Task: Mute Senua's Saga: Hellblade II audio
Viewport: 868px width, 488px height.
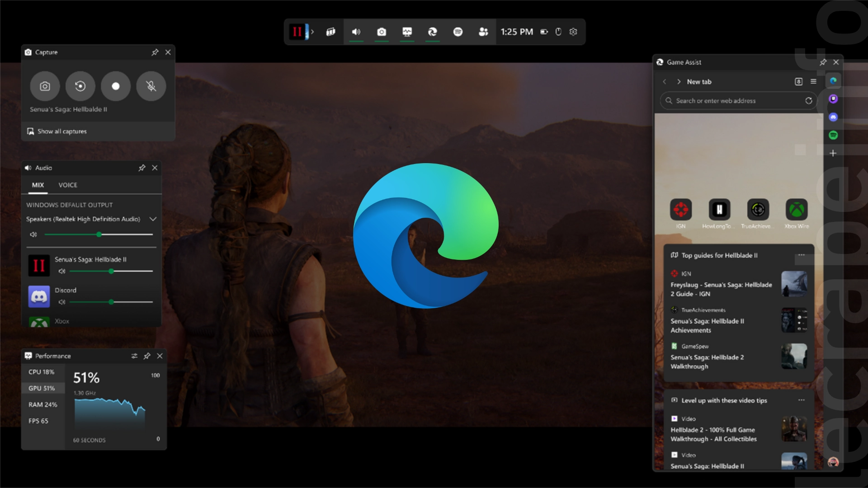Action: pyautogui.click(x=62, y=271)
